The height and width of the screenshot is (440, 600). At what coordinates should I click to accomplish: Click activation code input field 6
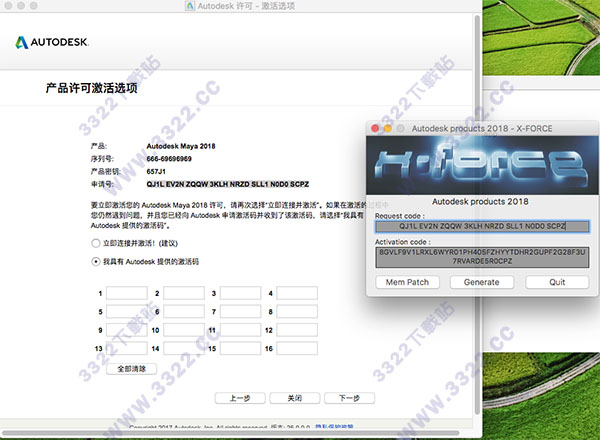pyautogui.click(x=184, y=311)
